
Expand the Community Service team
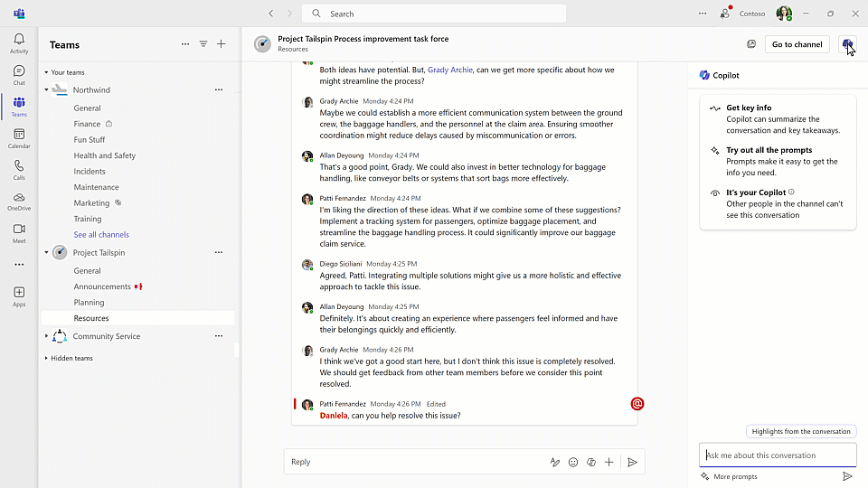(46, 336)
